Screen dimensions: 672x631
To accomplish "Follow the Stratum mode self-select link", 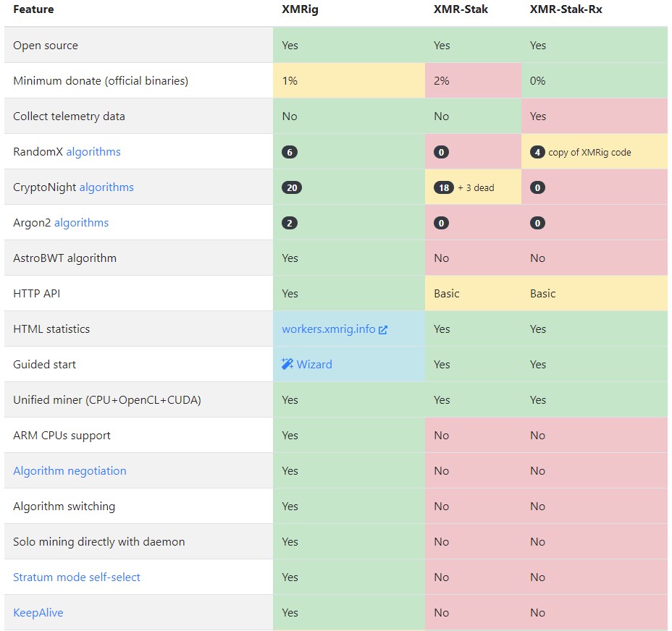I will click(77, 577).
